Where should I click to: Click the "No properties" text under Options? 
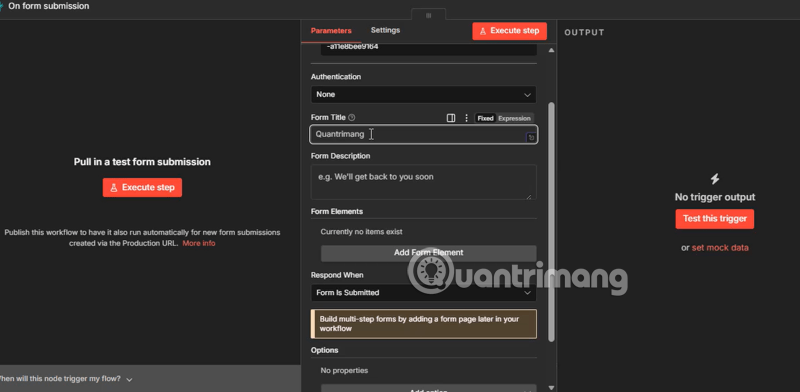(x=344, y=371)
